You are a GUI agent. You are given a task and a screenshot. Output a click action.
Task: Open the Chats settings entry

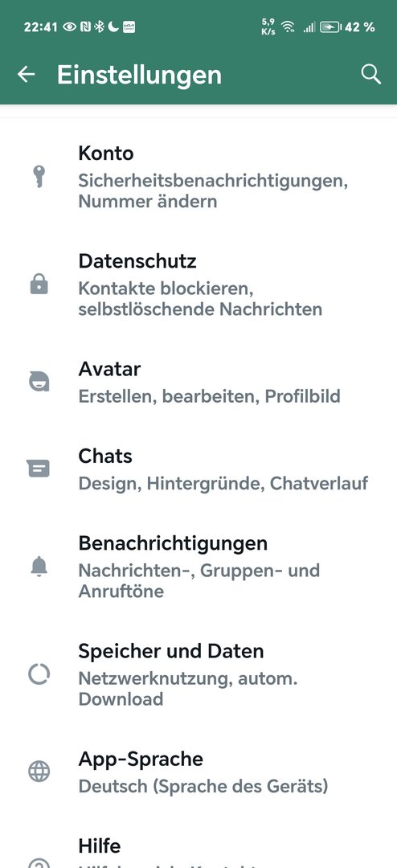(x=198, y=469)
